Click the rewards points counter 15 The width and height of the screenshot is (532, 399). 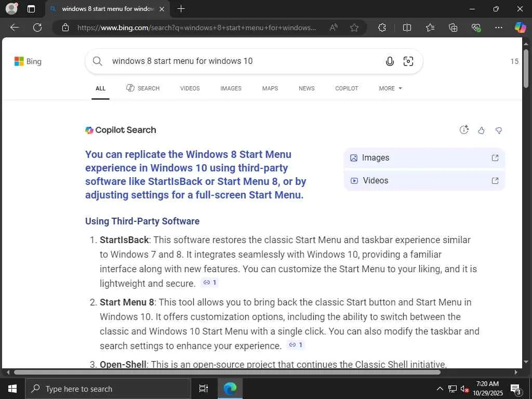click(514, 61)
